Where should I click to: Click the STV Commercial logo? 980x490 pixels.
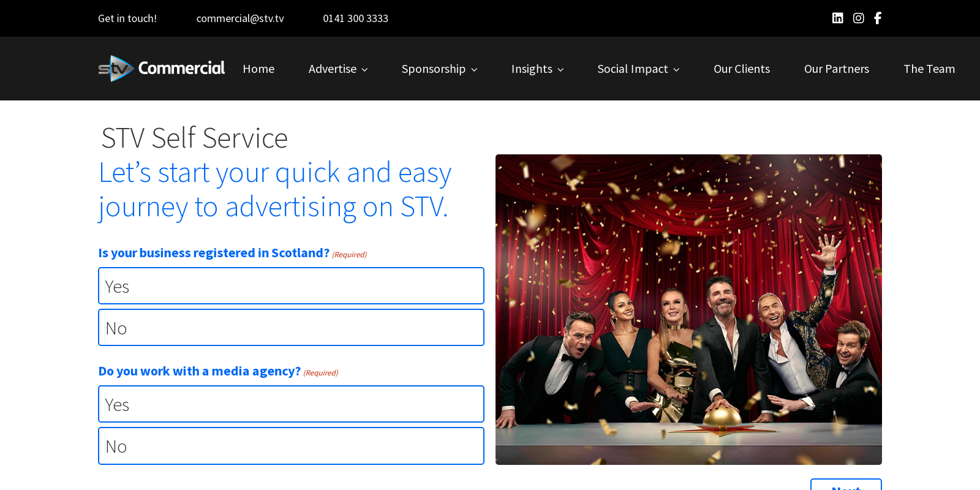(162, 69)
